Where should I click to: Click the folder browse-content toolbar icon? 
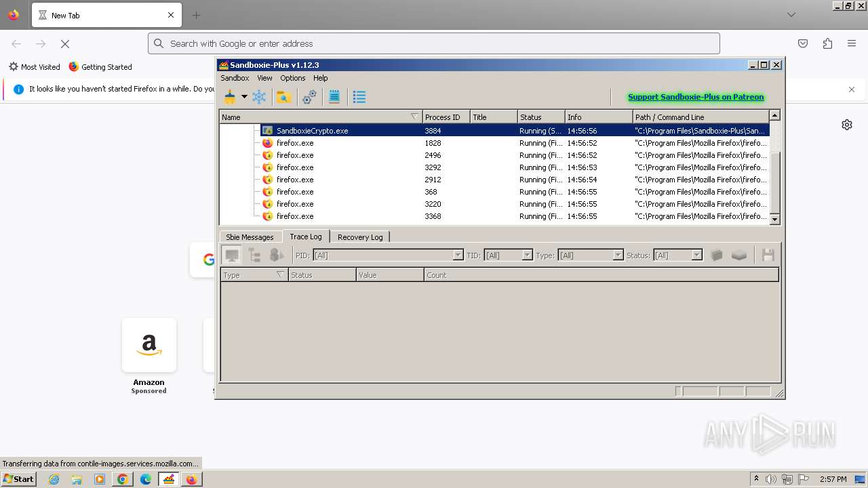tap(284, 97)
